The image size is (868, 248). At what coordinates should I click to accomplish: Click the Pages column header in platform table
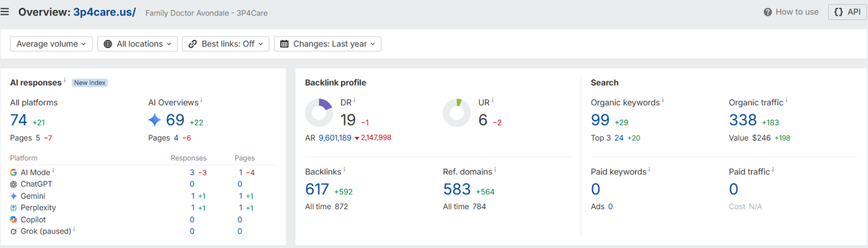[245, 158]
